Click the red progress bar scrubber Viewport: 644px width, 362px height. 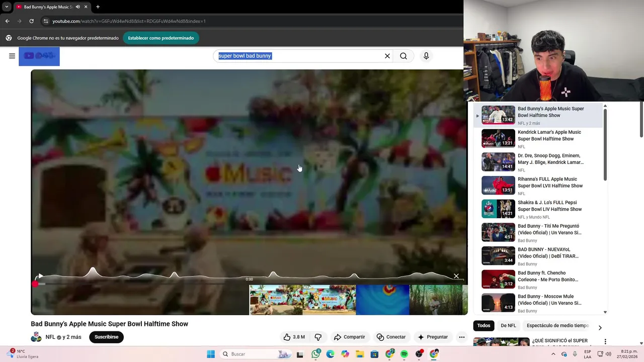pyautogui.click(x=35, y=284)
